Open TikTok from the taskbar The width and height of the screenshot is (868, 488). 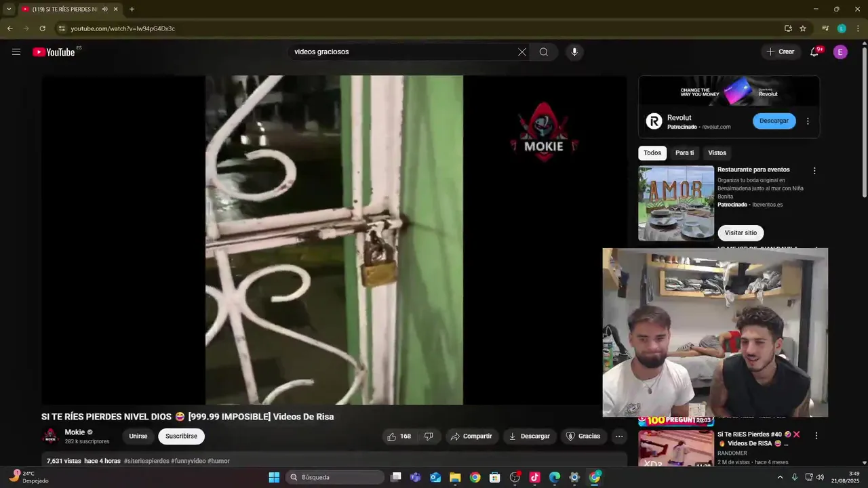point(534,477)
